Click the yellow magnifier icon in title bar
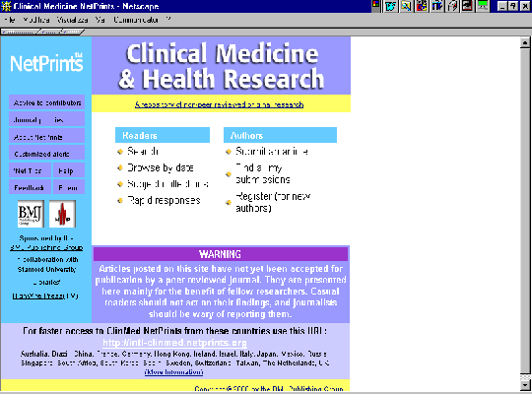This screenshot has height=394, width=532. click(x=406, y=6)
